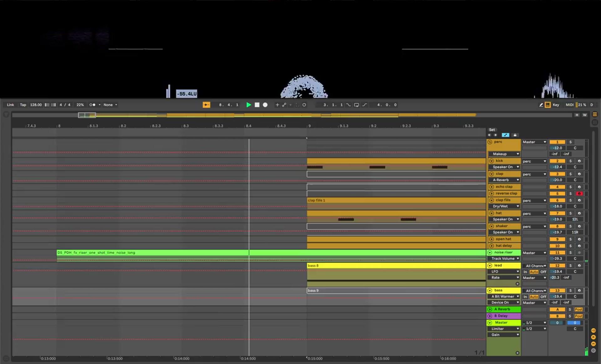Click the Stop button
Image resolution: width=601 pixels, height=364 pixels.
coord(257,105)
